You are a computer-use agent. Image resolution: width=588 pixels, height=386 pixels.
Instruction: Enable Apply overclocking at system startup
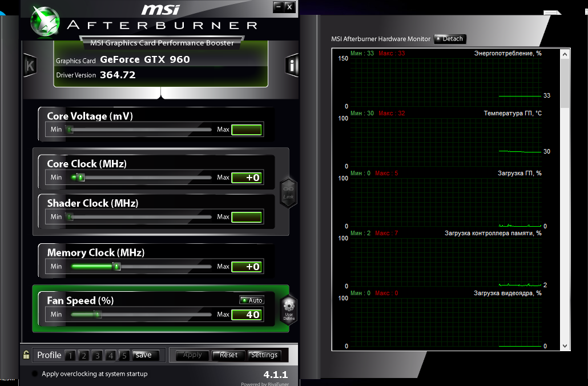(x=35, y=373)
